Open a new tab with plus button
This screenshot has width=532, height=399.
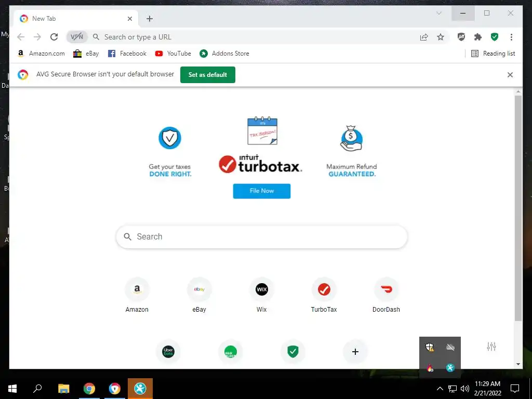point(150,19)
